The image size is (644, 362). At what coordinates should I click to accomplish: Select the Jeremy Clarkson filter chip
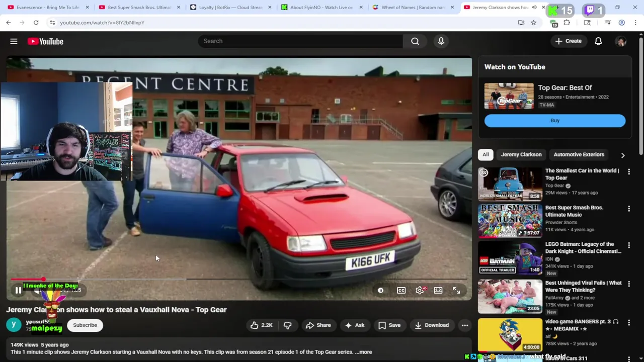click(521, 155)
